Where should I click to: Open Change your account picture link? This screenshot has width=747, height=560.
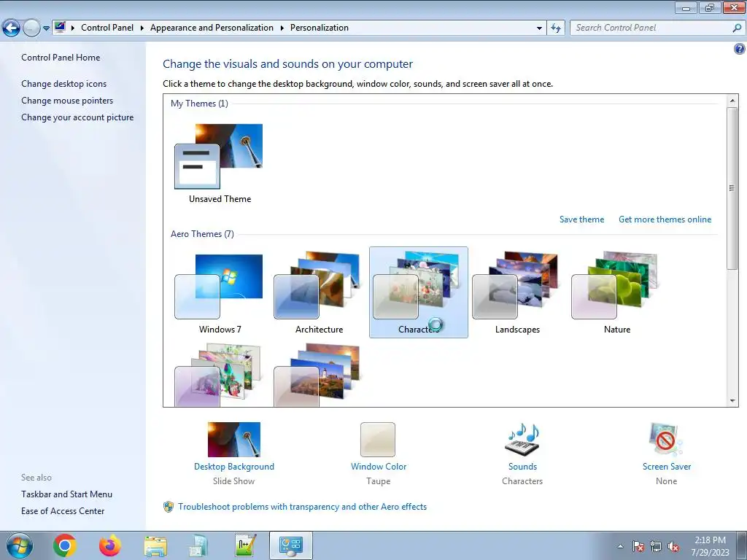[77, 117]
